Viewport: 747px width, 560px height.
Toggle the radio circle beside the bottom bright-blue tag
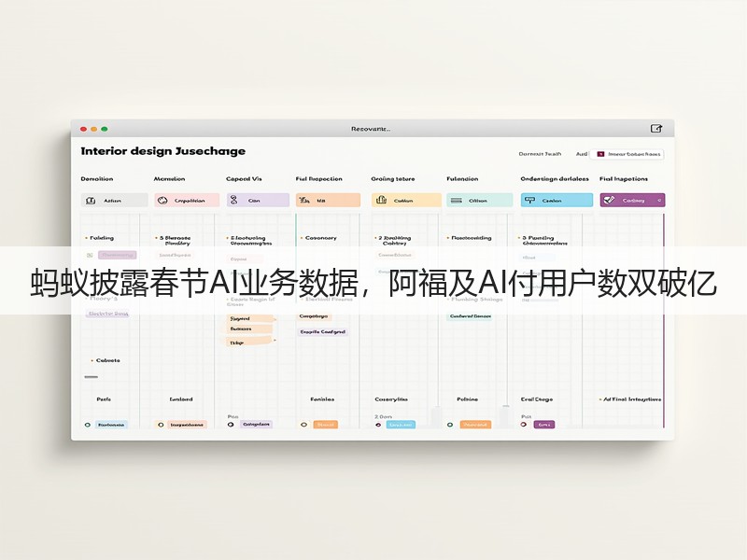[x=378, y=425]
